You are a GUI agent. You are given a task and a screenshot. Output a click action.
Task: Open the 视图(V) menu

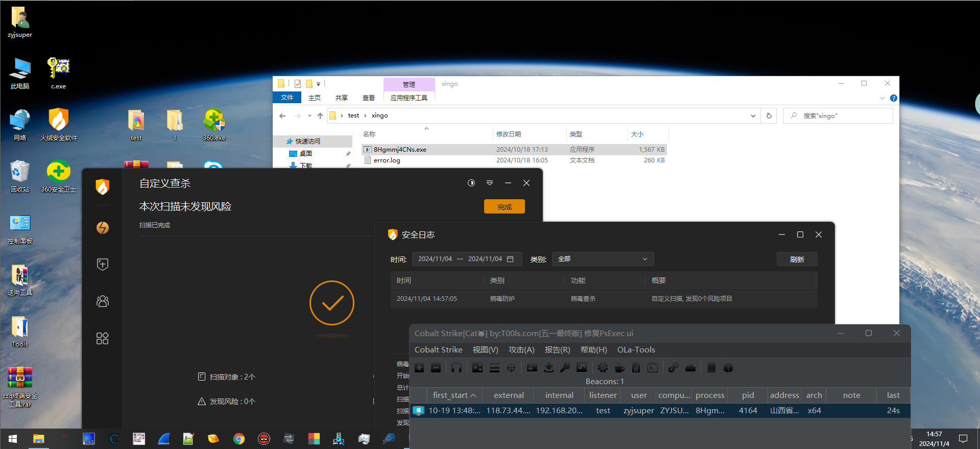[x=485, y=350]
